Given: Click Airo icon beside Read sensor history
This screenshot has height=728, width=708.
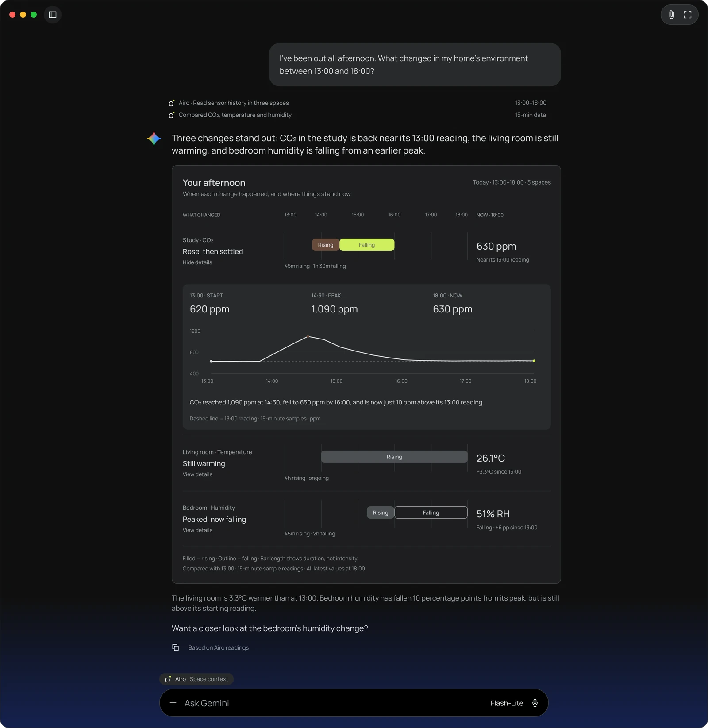Looking at the screenshot, I should coord(172,103).
